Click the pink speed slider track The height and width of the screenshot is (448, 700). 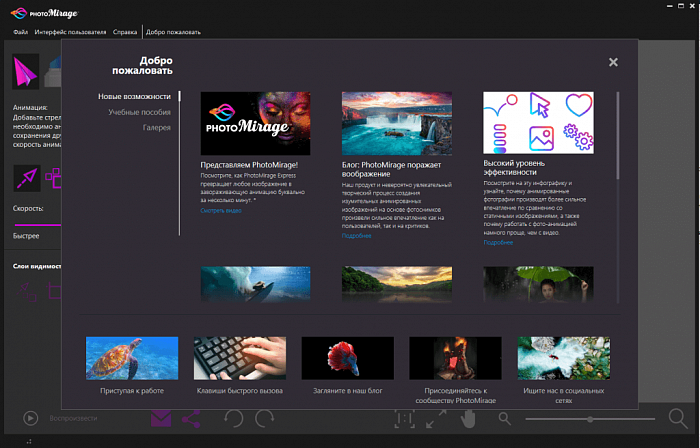click(x=38, y=225)
